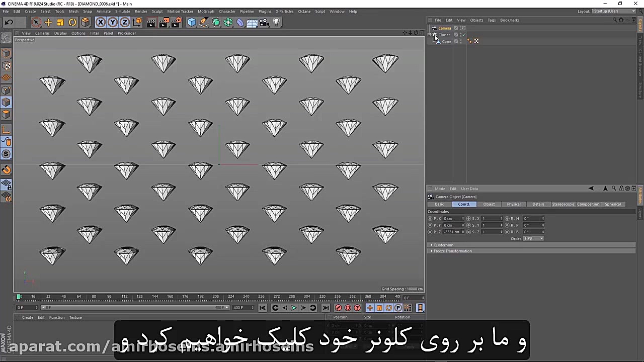The image size is (644, 362).
Task: Open the Order HPB dropdown
Action: tap(533, 238)
